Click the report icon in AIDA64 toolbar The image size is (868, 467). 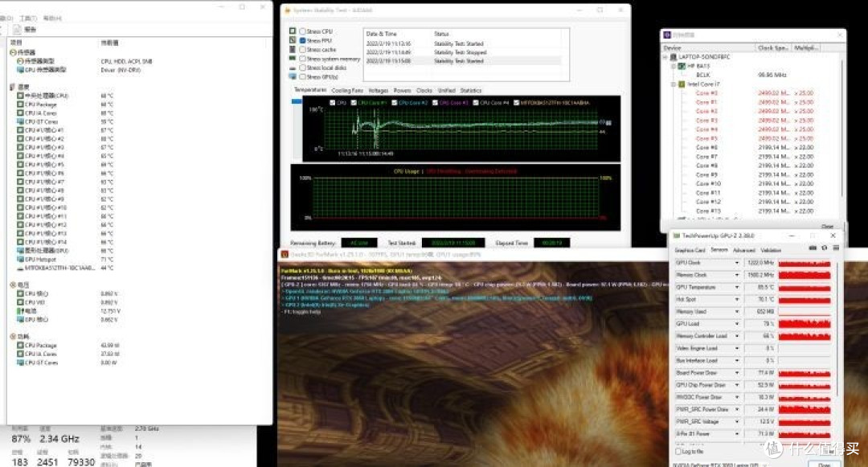tap(17, 29)
